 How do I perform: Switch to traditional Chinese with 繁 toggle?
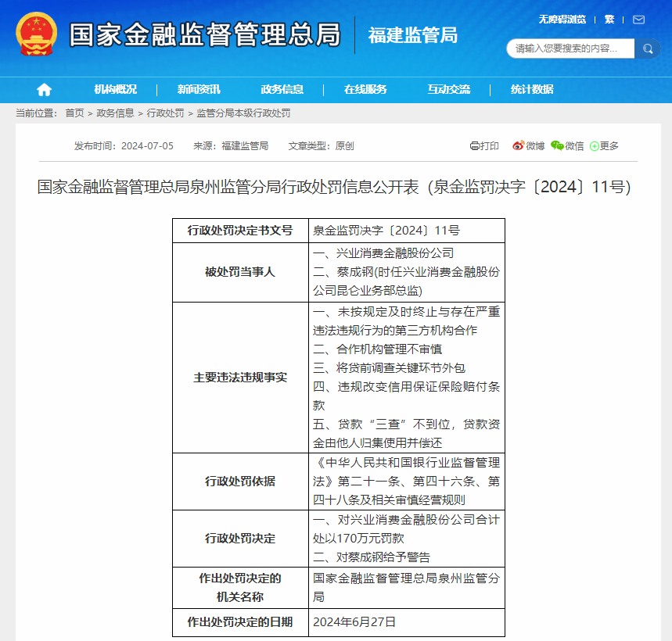(x=609, y=20)
